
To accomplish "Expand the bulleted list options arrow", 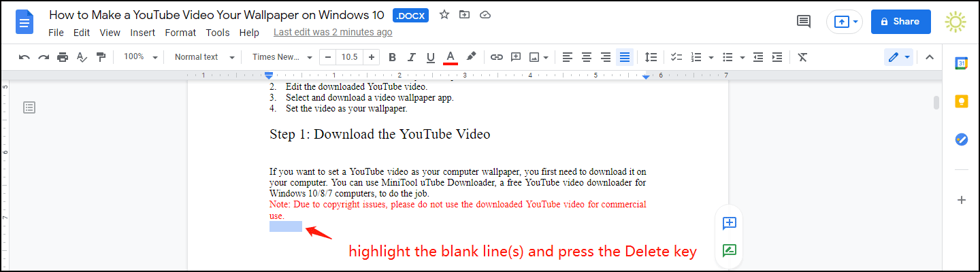I will pos(742,57).
